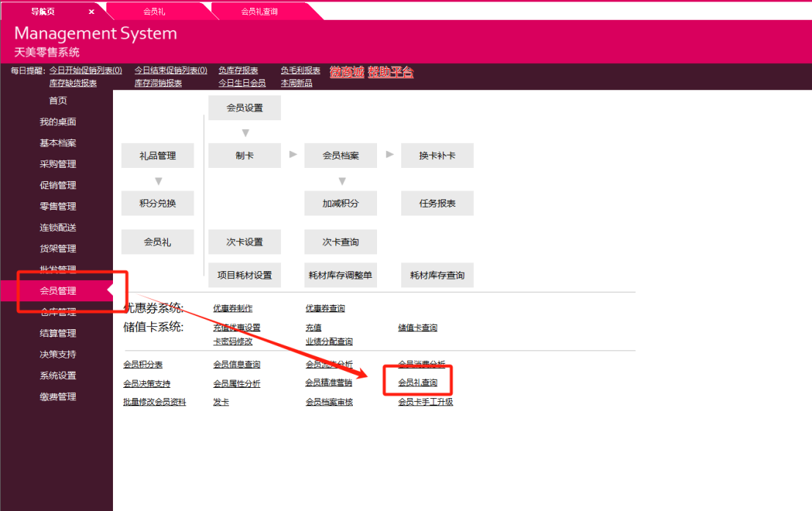Viewport: 812px width, 511px height.
Task: Click the 换卡补卡 button
Action: pos(437,155)
